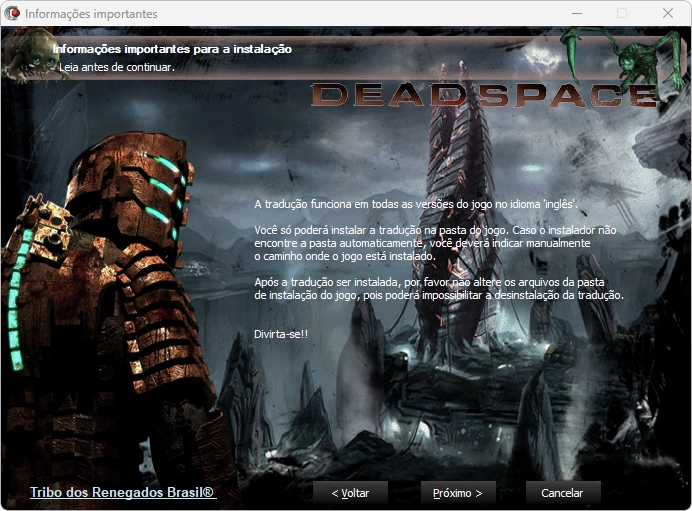
Task: Click the heading 'Informações importantes para a instalação'
Action: tap(172, 49)
